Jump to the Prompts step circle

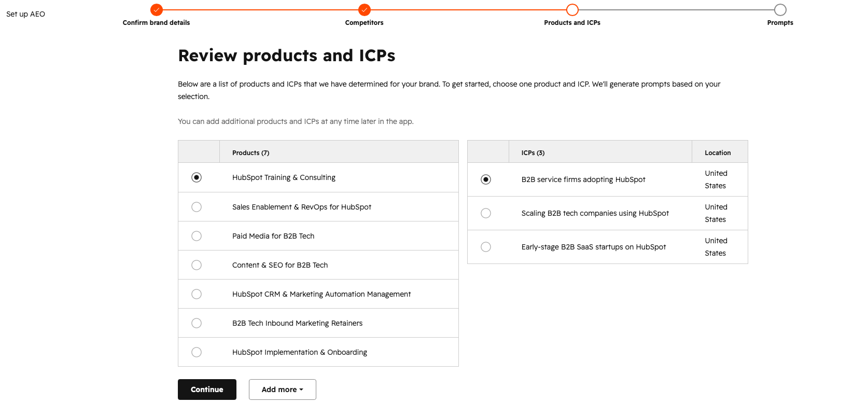(780, 10)
